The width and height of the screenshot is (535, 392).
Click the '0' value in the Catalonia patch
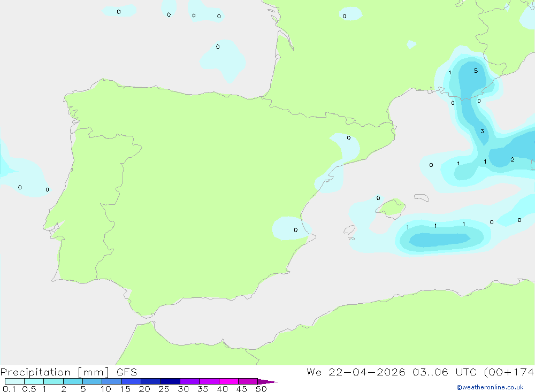pyautogui.click(x=348, y=138)
